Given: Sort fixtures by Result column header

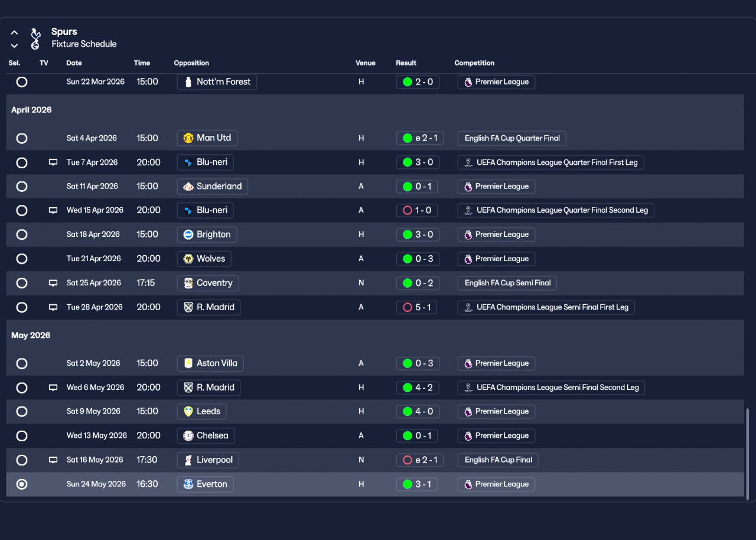Looking at the screenshot, I should [406, 63].
